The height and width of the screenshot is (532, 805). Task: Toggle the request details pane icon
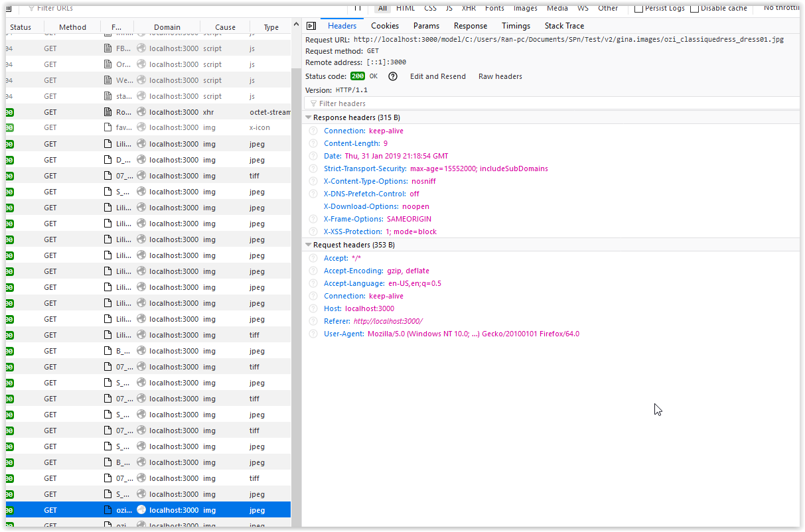(x=311, y=26)
